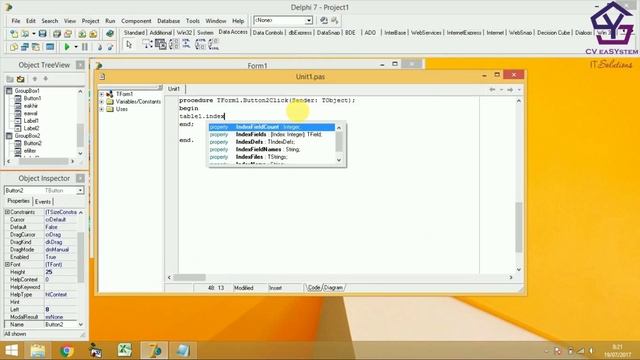
Task: Click the Save All toolbar icon
Action: tap(57, 34)
